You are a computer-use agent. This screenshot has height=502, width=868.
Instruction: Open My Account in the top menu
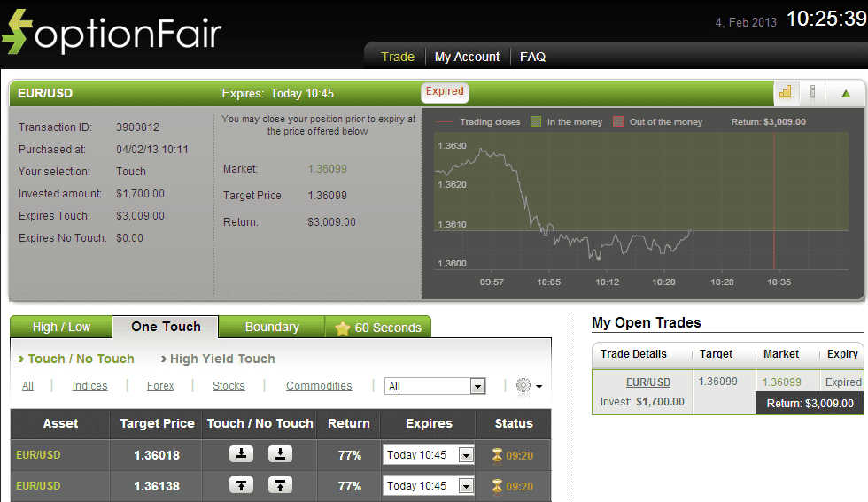pos(467,57)
